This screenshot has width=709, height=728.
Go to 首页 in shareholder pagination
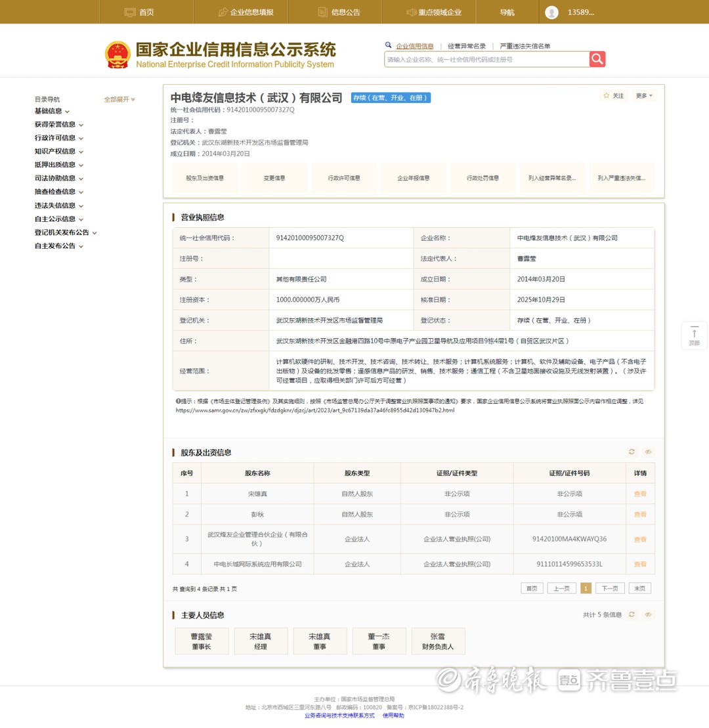532,588
